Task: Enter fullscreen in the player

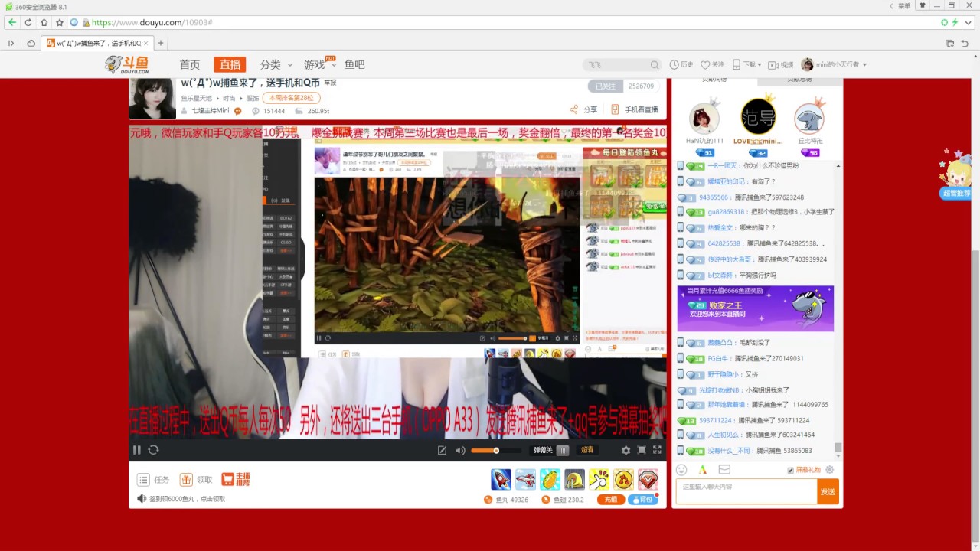Action: pyautogui.click(x=657, y=450)
